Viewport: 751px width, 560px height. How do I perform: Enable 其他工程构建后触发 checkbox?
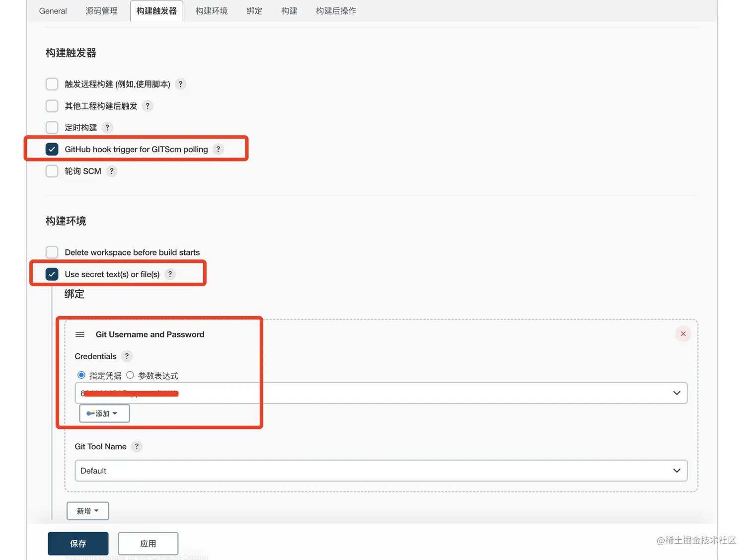point(52,106)
